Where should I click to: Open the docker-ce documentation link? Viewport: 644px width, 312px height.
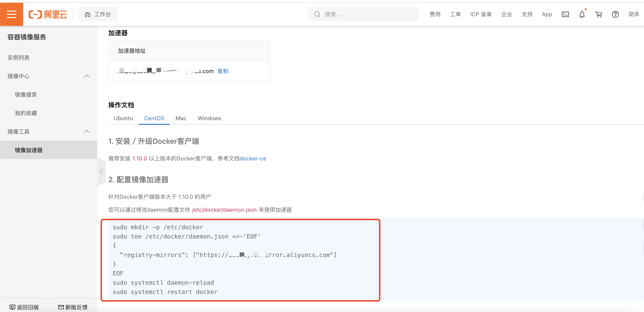(253, 158)
